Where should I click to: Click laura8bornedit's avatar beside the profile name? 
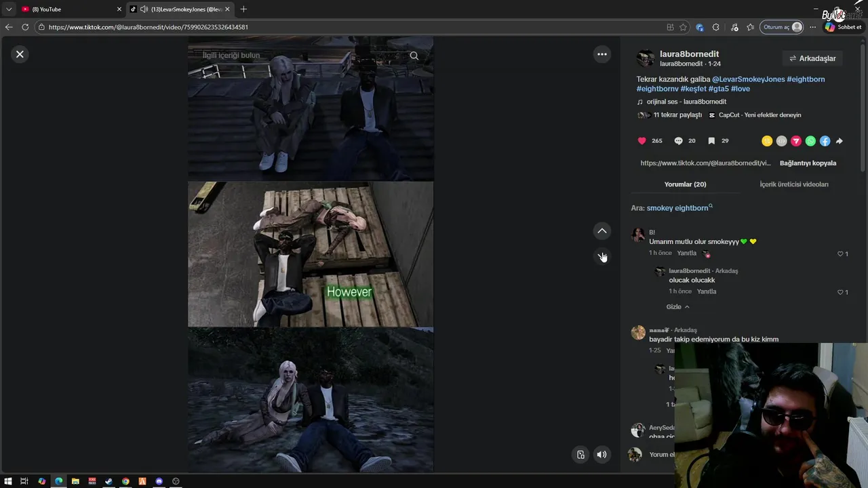coord(646,58)
